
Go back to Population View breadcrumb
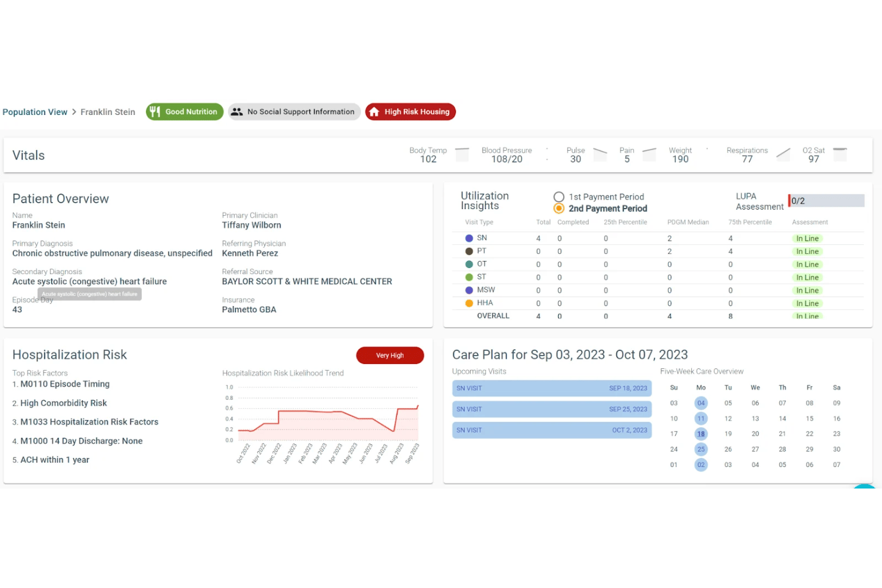[x=35, y=112]
